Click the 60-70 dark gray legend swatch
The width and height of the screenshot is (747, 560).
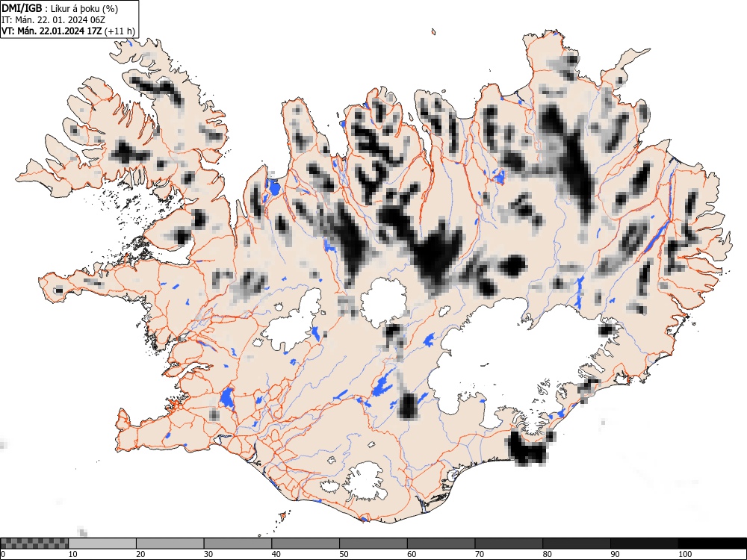[x=441, y=544]
